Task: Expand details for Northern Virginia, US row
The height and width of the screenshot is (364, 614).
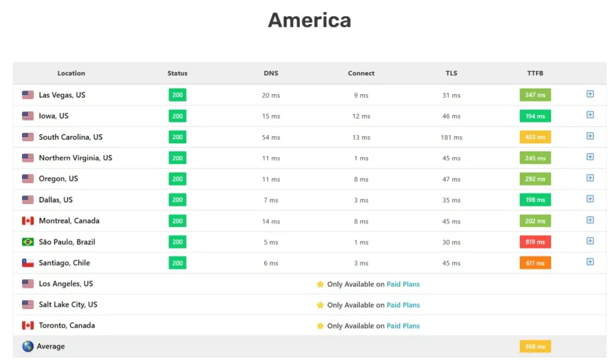Action: click(x=590, y=157)
